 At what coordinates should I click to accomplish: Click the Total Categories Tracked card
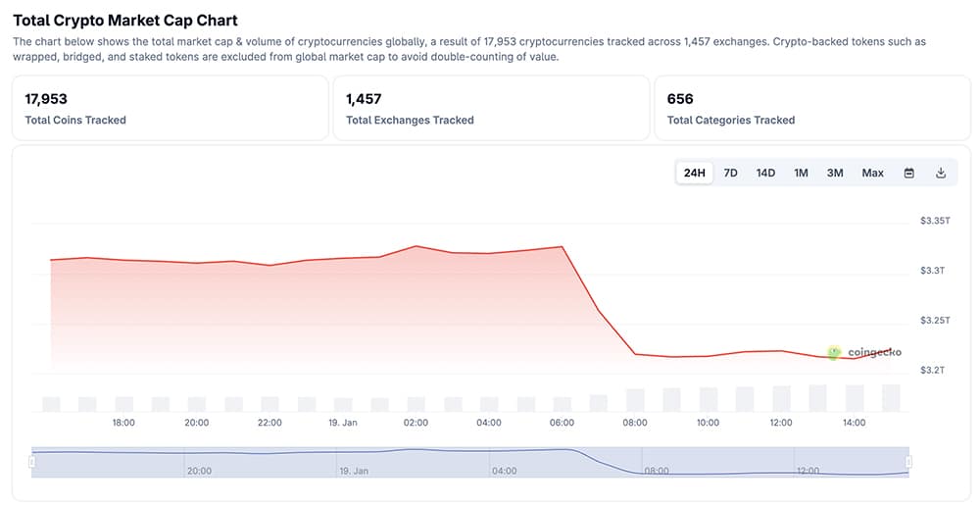click(x=811, y=108)
